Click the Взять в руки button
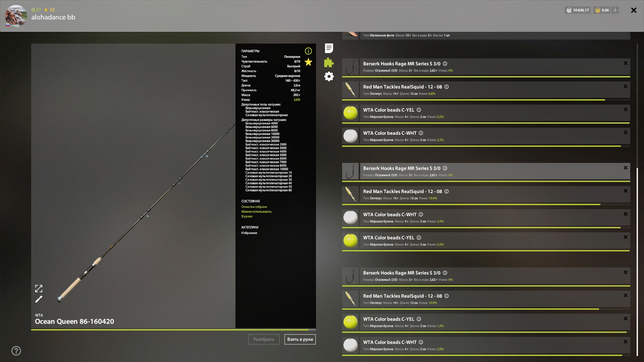Viewport: 644px width, 362px height. coord(300,339)
